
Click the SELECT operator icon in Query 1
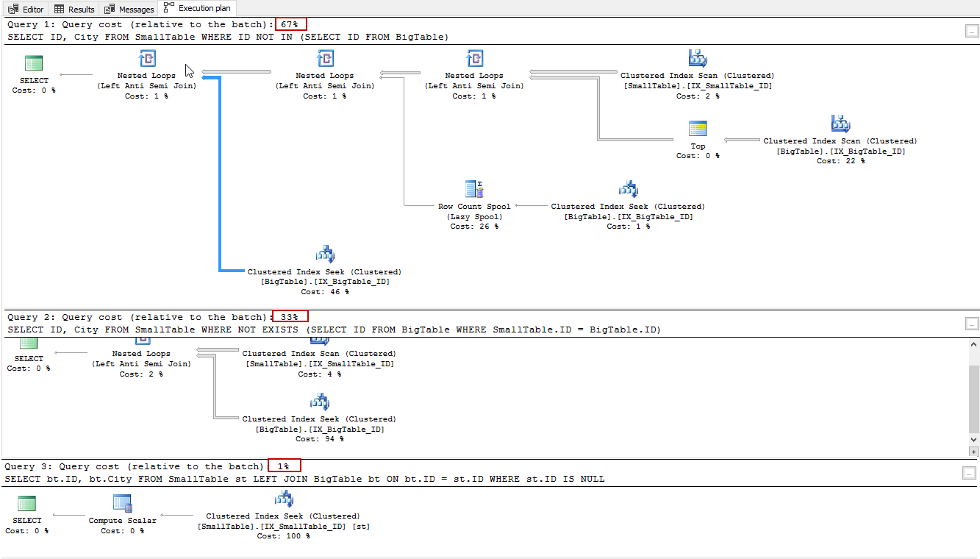34,63
